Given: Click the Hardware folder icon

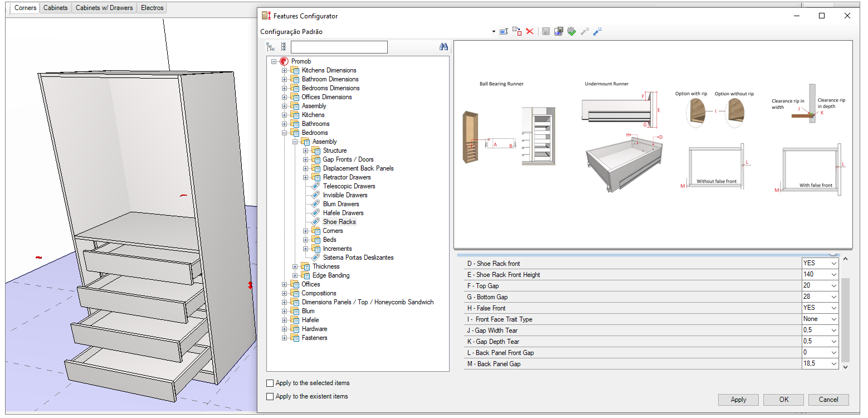Looking at the screenshot, I should tap(295, 329).
